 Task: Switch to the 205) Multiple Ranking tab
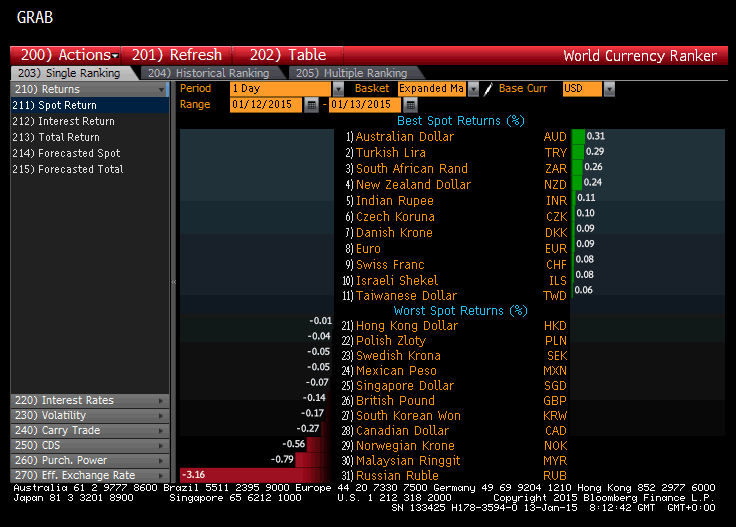tap(354, 73)
